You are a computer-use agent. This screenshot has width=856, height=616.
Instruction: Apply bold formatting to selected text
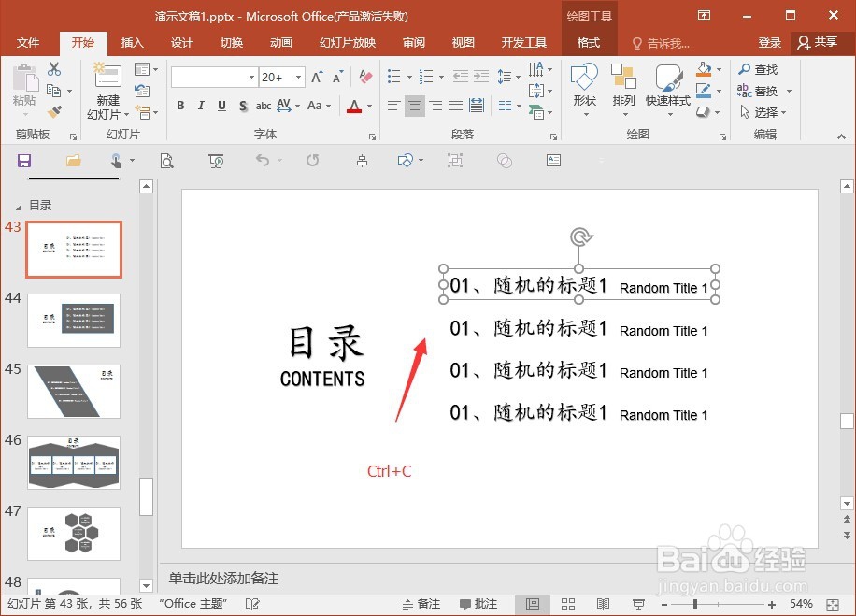tap(180, 106)
